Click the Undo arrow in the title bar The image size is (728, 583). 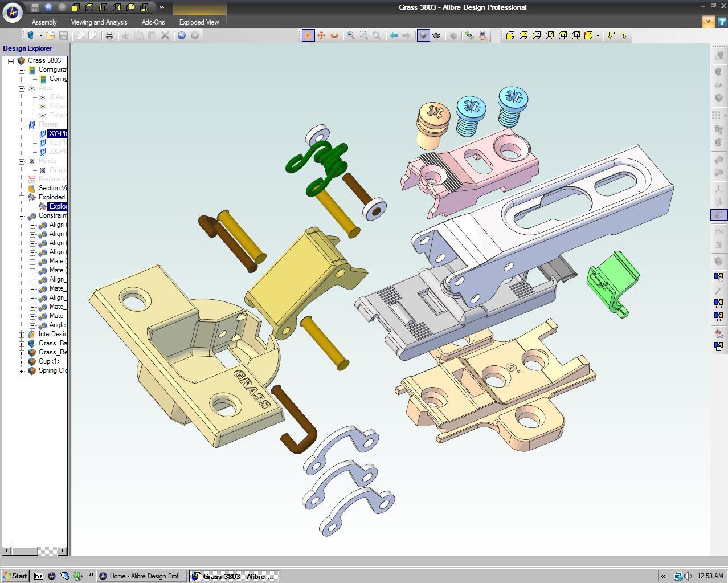click(x=48, y=7)
